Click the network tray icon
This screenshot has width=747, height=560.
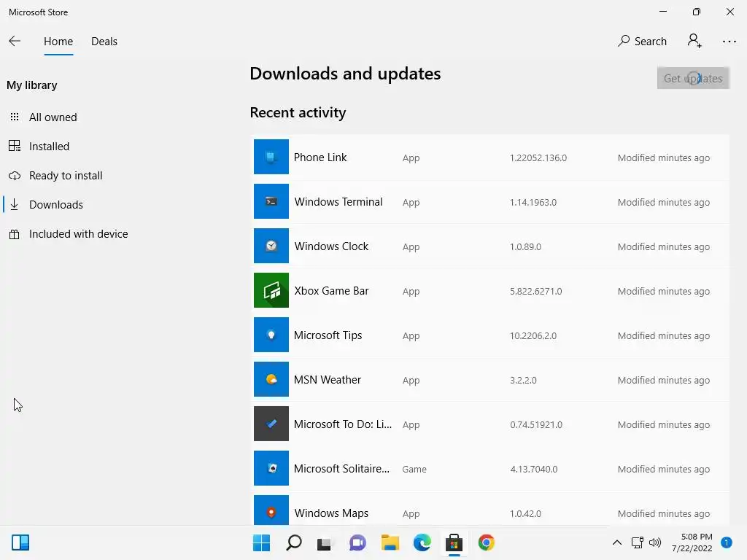click(637, 542)
